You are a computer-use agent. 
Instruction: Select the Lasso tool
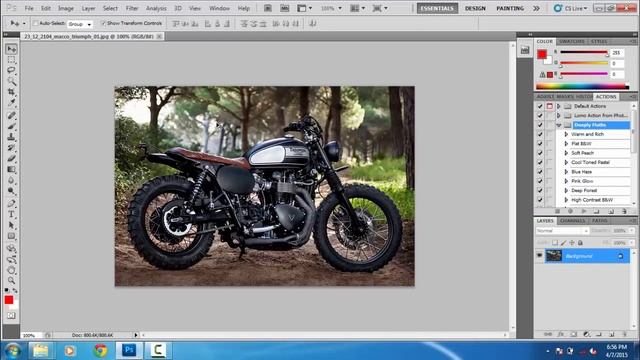(x=11, y=71)
